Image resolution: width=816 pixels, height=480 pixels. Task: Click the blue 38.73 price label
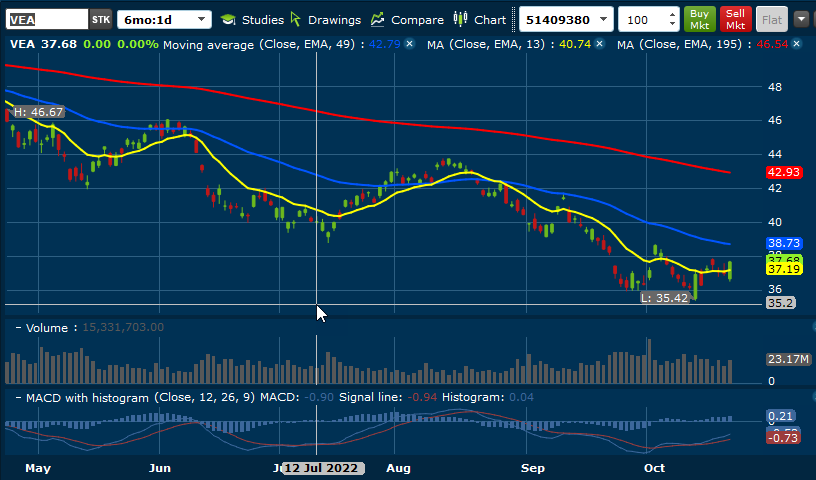(x=784, y=243)
